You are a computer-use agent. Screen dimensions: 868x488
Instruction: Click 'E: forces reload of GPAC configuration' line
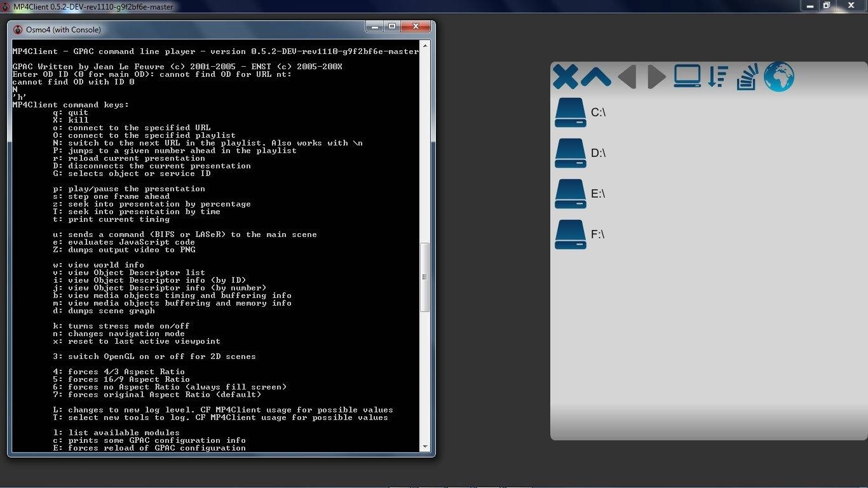(149, 448)
